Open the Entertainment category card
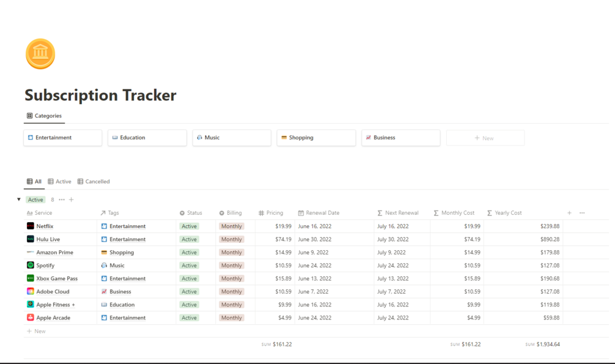 [63, 138]
